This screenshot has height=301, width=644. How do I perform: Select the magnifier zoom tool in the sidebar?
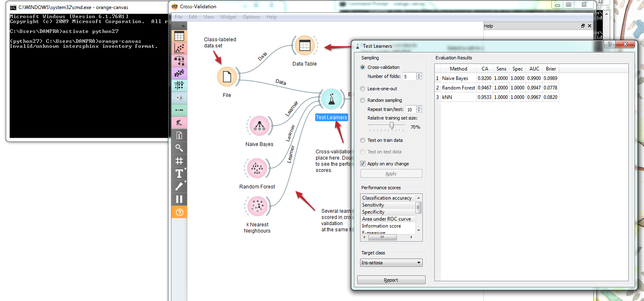(179, 148)
